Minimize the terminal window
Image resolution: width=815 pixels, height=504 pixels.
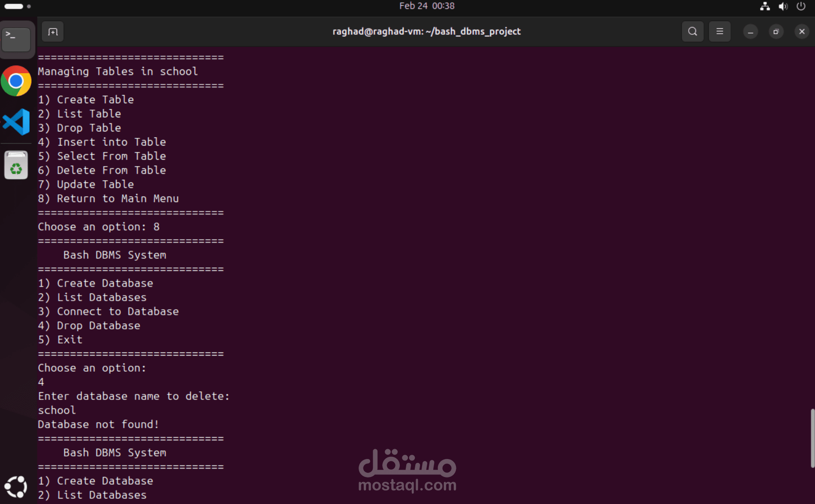(x=750, y=32)
